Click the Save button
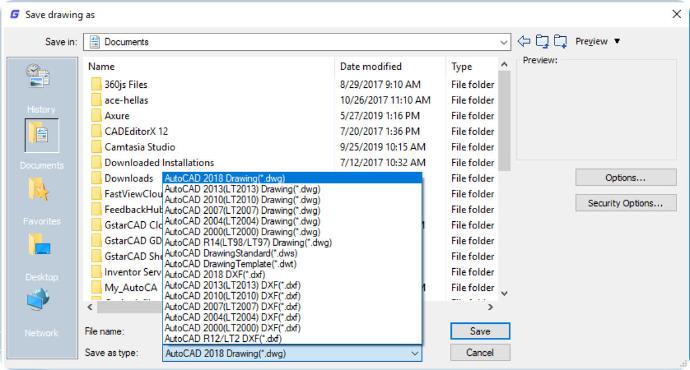690x370 pixels. 480,331
